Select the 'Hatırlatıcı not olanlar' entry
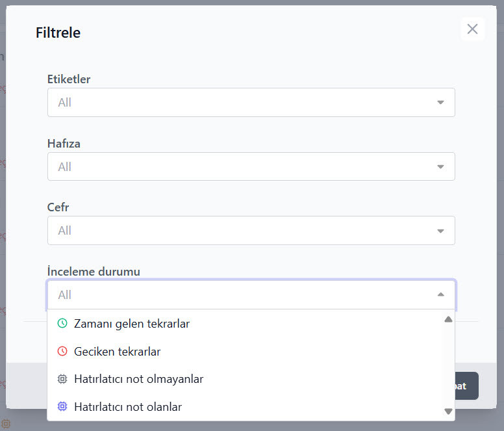This screenshot has height=431, width=504. pyautogui.click(x=128, y=407)
